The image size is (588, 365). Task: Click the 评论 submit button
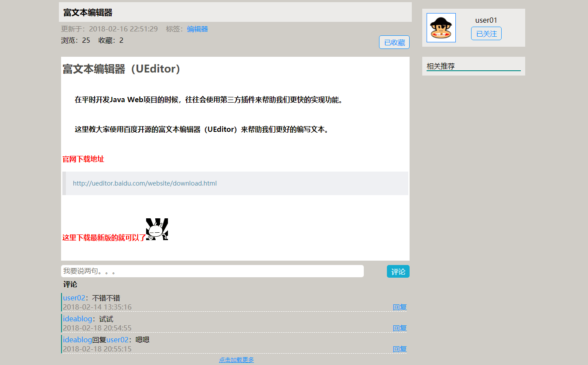[x=398, y=272]
